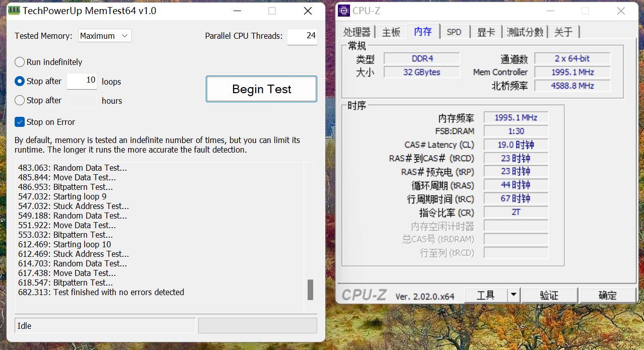This screenshot has width=644, height=350.
Task: Open the 处理器 tab
Action: click(357, 32)
